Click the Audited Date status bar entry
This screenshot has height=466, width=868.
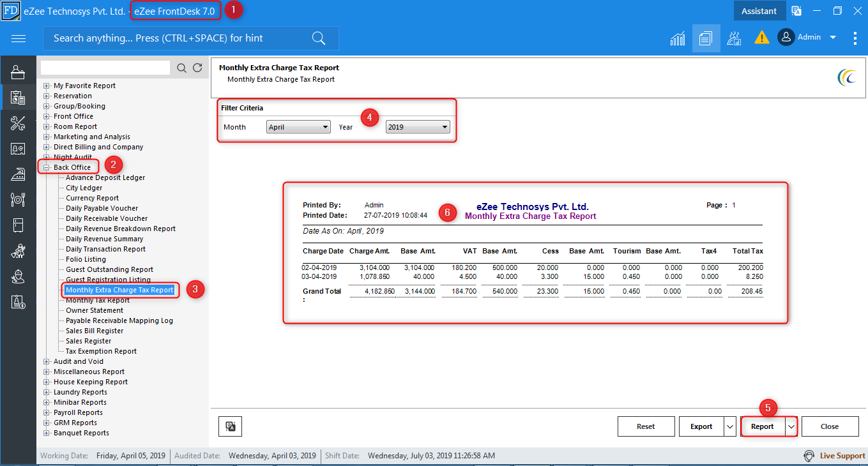pyautogui.click(x=245, y=456)
